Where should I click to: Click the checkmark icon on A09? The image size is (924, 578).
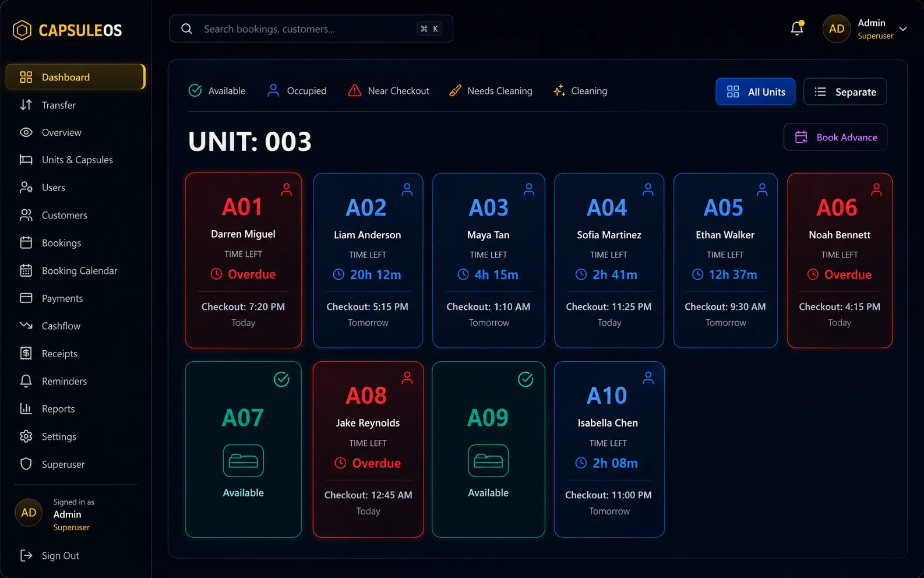click(x=526, y=379)
